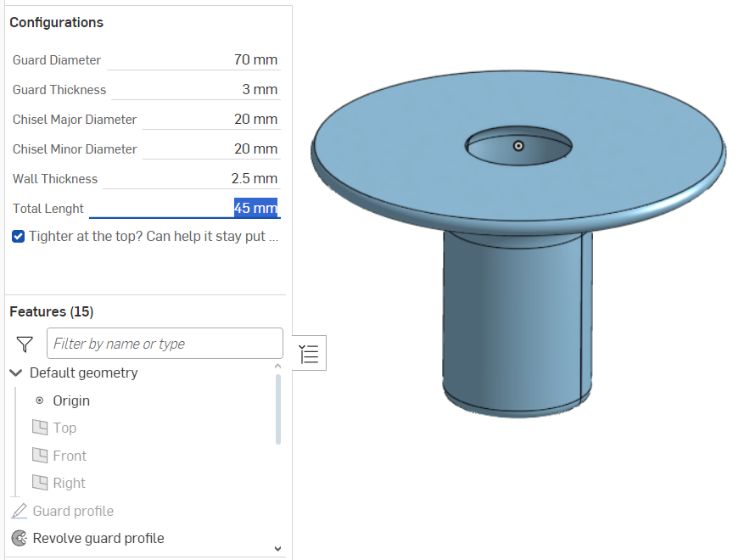Click the 'Default geometry' label
Viewport: 750px width, 560px height.
pyautogui.click(x=84, y=372)
